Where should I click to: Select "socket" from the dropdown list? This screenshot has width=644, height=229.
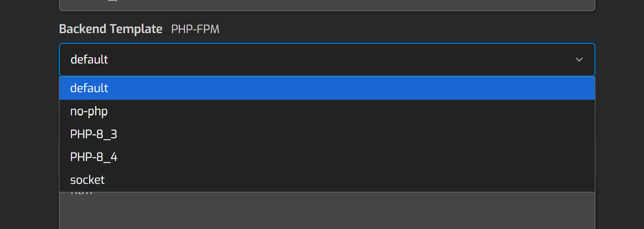[x=87, y=180]
